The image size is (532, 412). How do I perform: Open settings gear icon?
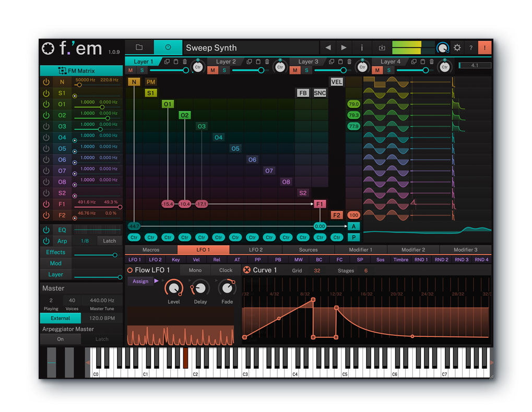point(457,47)
